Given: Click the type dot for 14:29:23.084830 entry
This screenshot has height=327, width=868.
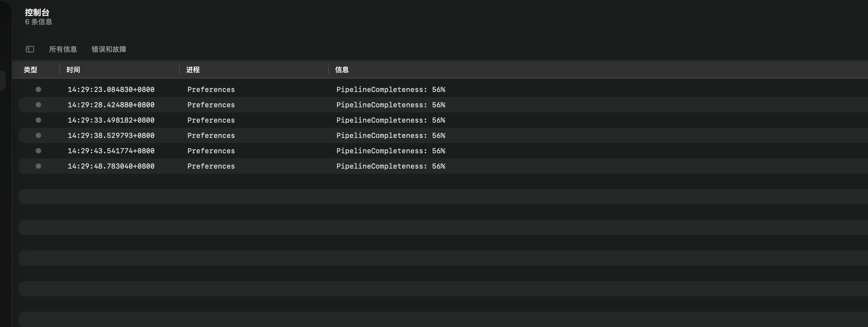Looking at the screenshot, I should (38, 89).
